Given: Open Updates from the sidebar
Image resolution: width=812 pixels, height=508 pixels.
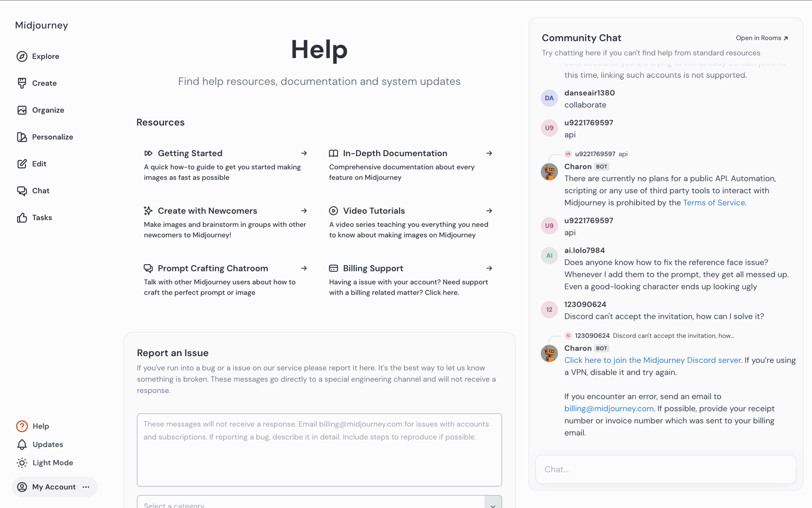Looking at the screenshot, I should 48,444.
